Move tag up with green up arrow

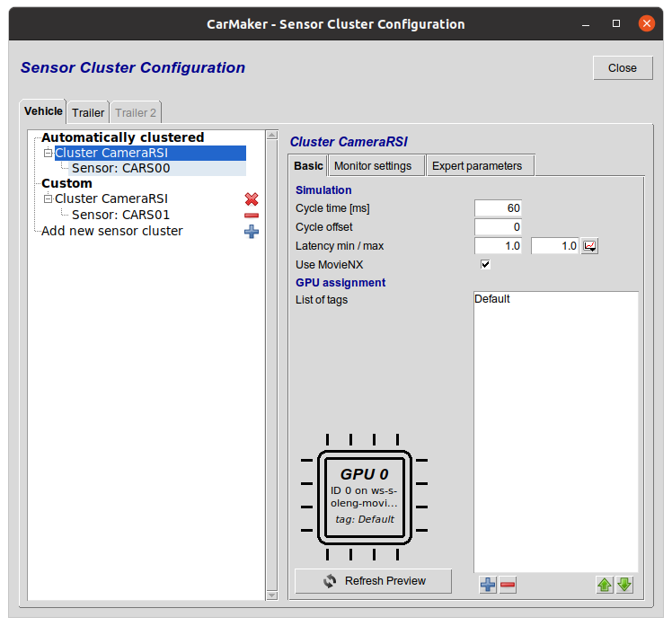(x=605, y=586)
